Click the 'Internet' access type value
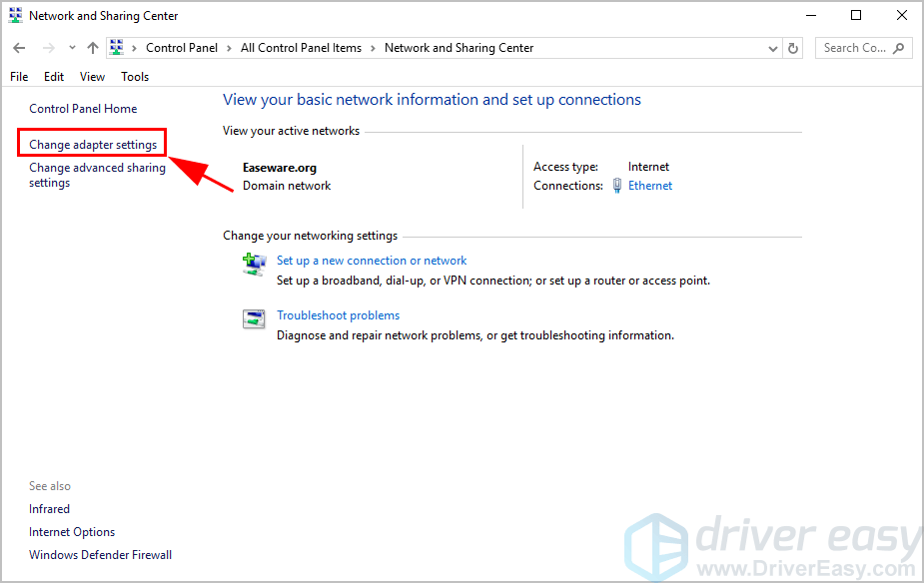924x583 pixels. [649, 167]
